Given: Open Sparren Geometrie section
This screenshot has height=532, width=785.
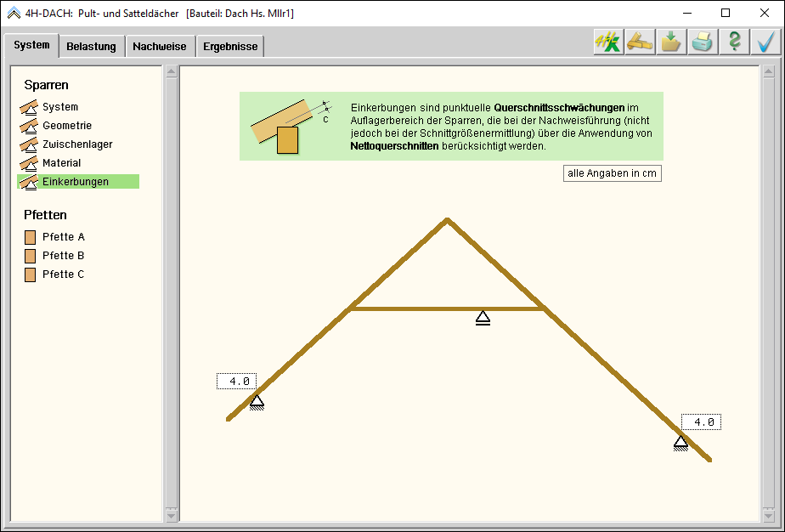Looking at the screenshot, I should click(66, 126).
